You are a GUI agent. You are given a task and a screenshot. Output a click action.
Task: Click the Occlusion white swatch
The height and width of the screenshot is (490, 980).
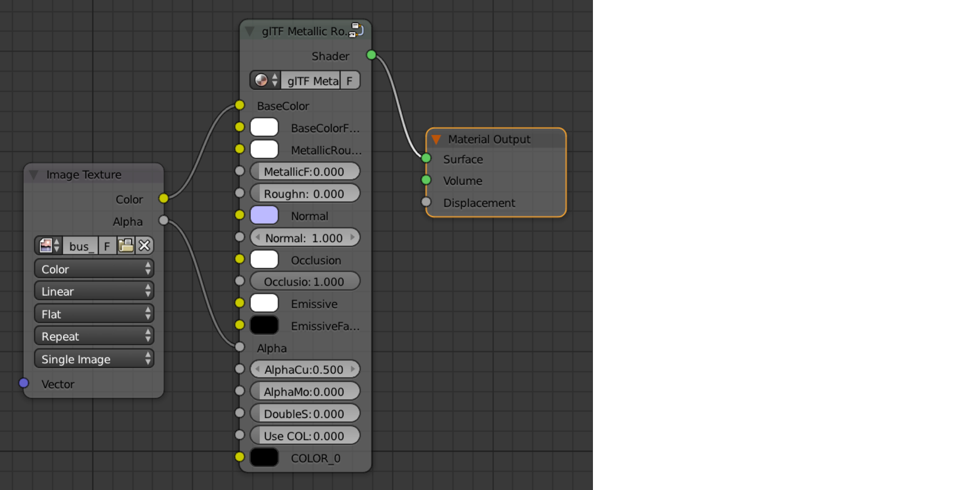(x=264, y=259)
